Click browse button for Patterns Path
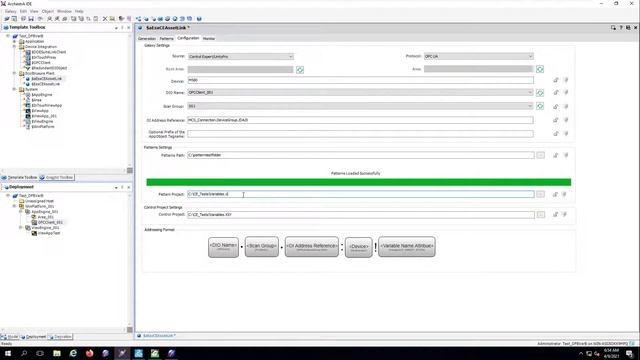This screenshot has height=360, width=640. [x=540, y=155]
